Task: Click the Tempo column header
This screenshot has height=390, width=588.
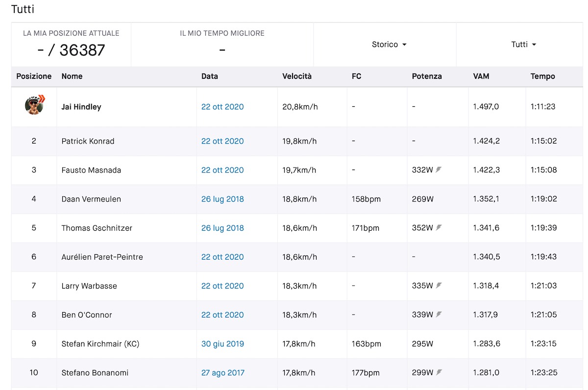Action: coord(542,76)
